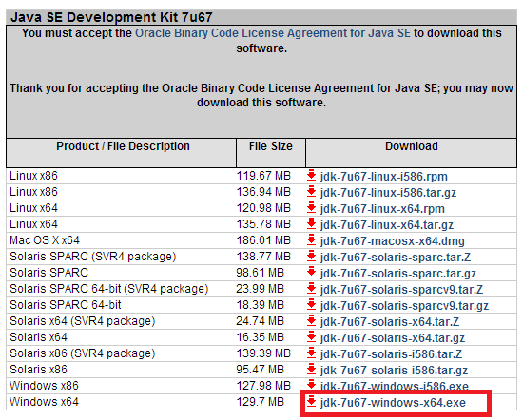
Task: Click the 23.99 MB file size
Action: 261,289
